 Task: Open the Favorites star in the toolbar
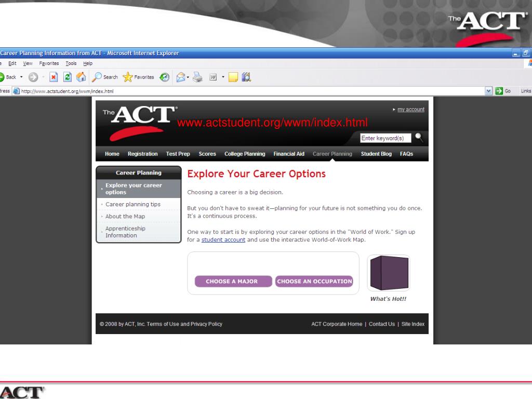[x=138, y=77]
